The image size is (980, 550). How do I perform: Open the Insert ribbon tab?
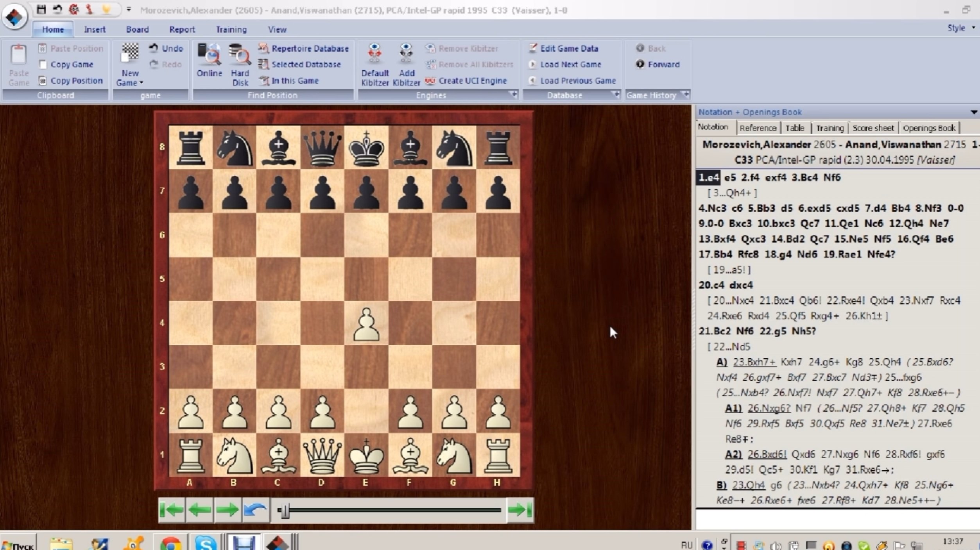click(95, 29)
